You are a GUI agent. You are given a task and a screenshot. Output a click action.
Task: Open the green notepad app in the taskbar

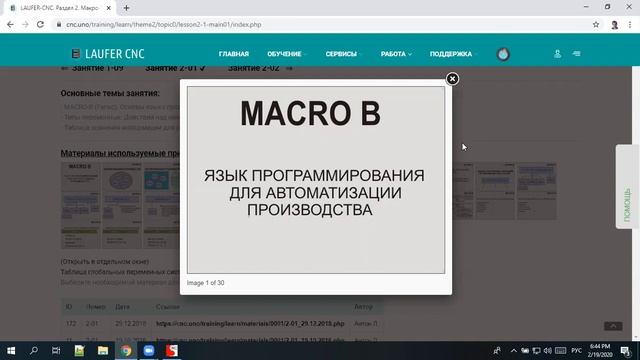click(x=79, y=351)
